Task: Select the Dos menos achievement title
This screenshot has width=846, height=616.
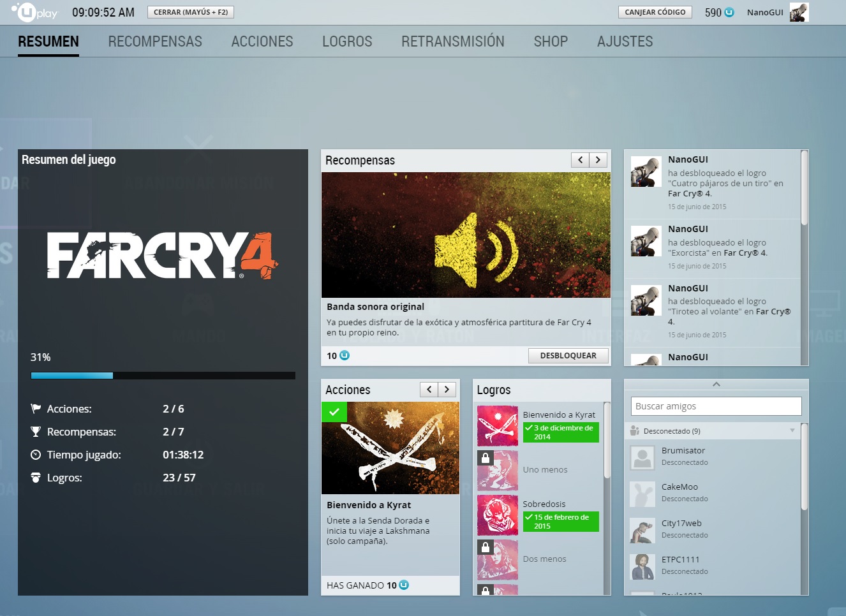Action: [544, 559]
